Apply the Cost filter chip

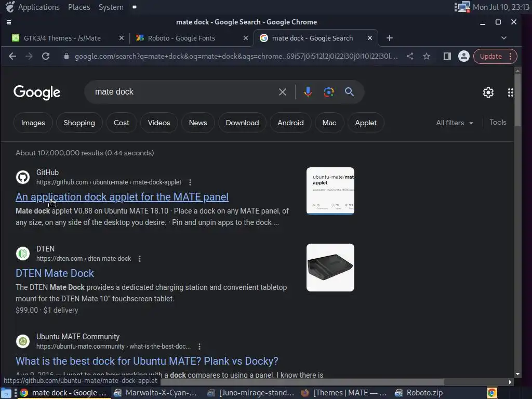(121, 123)
